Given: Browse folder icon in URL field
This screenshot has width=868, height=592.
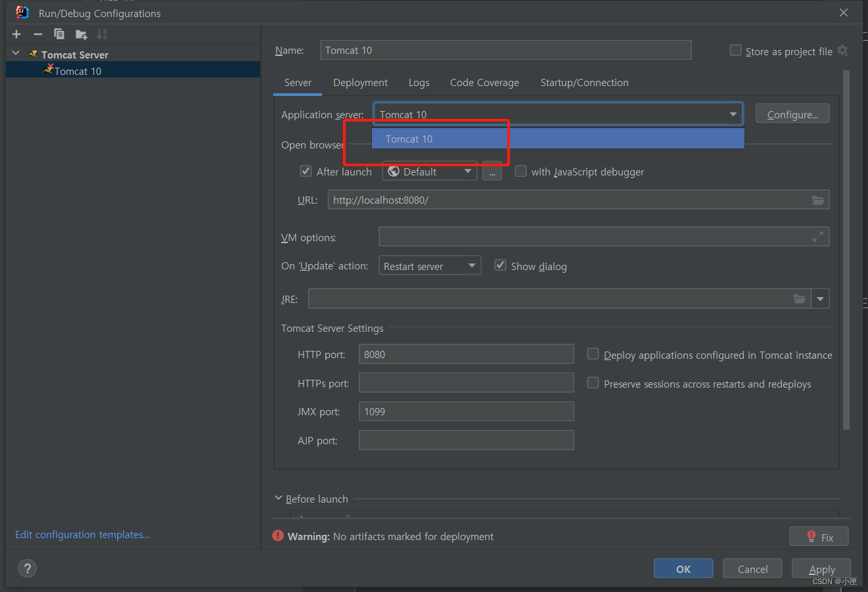Looking at the screenshot, I should pos(818,200).
